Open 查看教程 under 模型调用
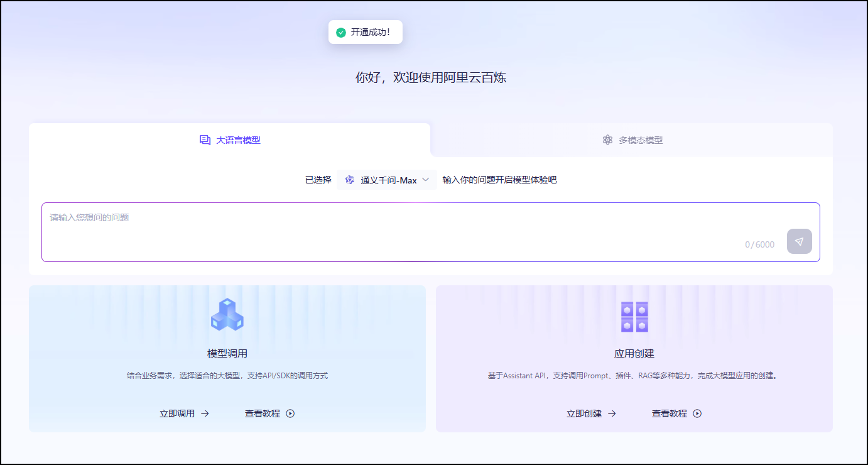Screen dimensions: 868x465 pyautogui.click(x=263, y=413)
